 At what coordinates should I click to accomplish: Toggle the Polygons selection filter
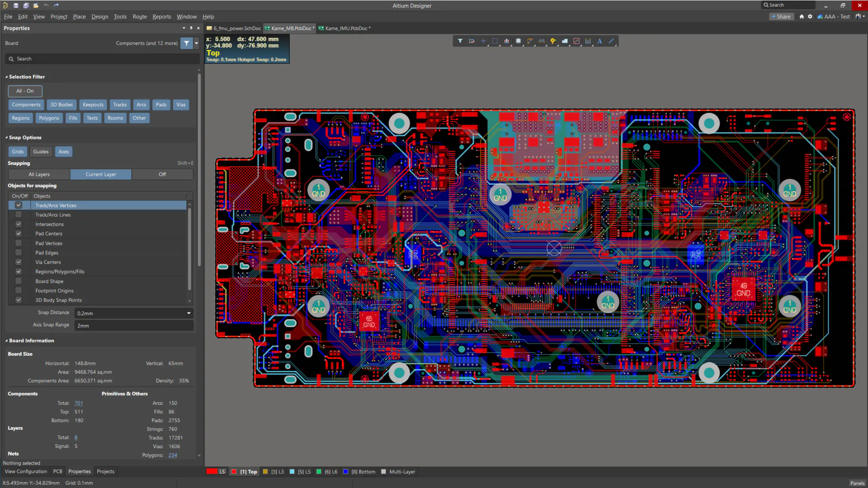[x=49, y=118]
